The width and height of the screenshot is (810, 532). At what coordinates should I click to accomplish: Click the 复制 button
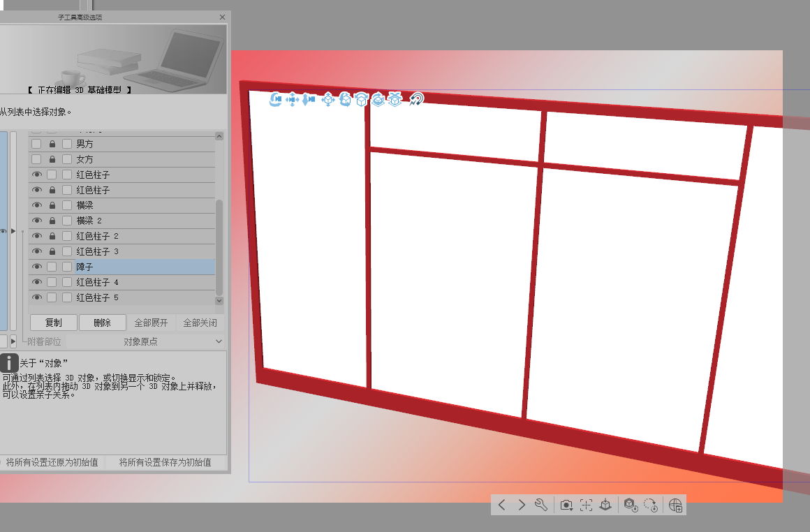[x=53, y=323]
